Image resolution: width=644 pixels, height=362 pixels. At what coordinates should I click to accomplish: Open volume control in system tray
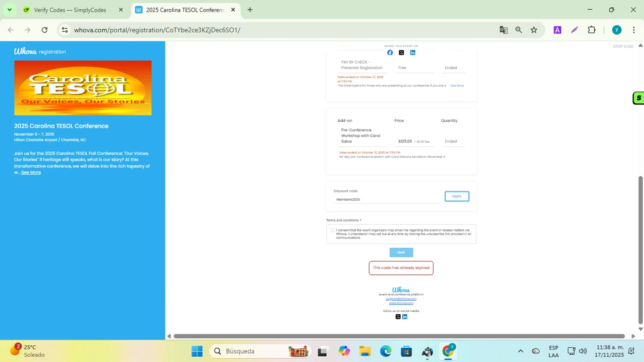(583, 351)
